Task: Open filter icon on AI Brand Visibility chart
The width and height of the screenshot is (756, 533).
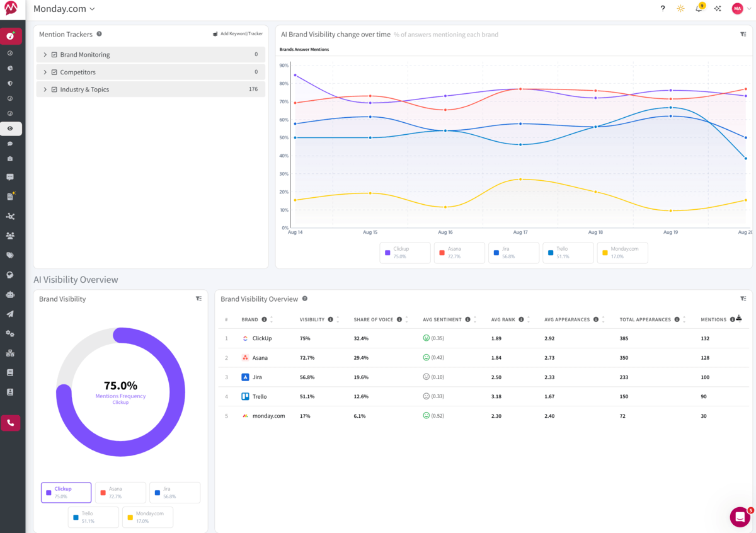Action: point(743,35)
